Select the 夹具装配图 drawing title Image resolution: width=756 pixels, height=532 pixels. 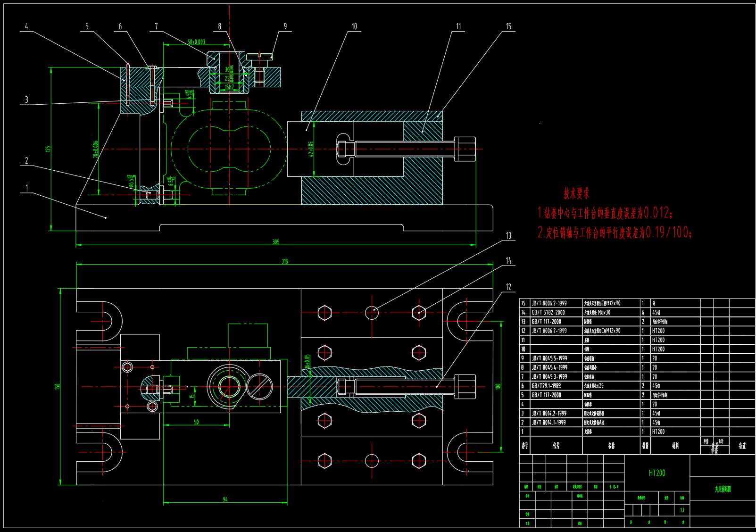pyautogui.click(x=722, y=490)
